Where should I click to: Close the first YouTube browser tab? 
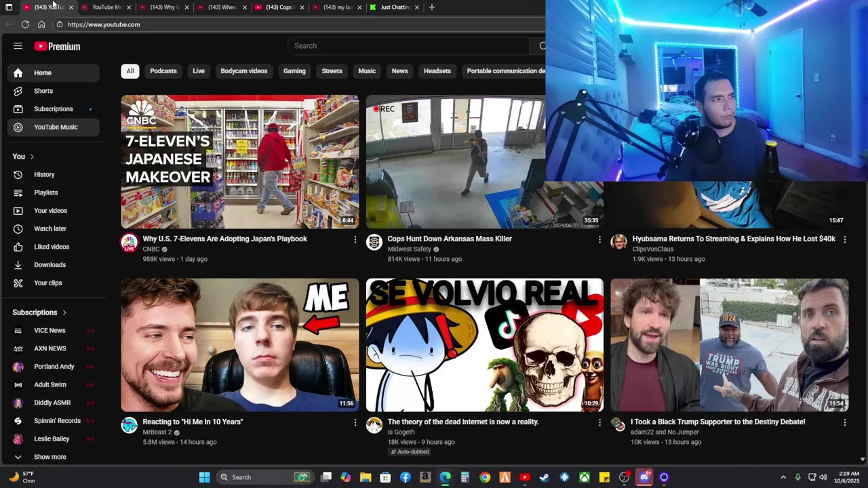coord(71,7)
